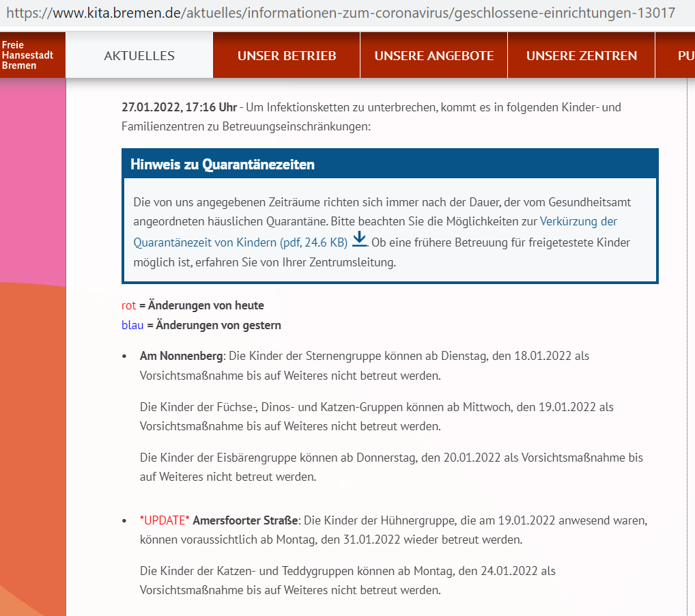Click the blue 'blau' legend word
The width and height of the screenshot is (695, 616).
point(132,325)
